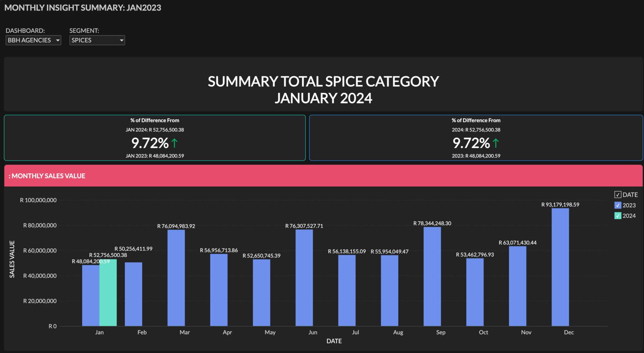Click the SALES VALUE axis title
Viewport: 644px width, 353px height.
point(12,259)
